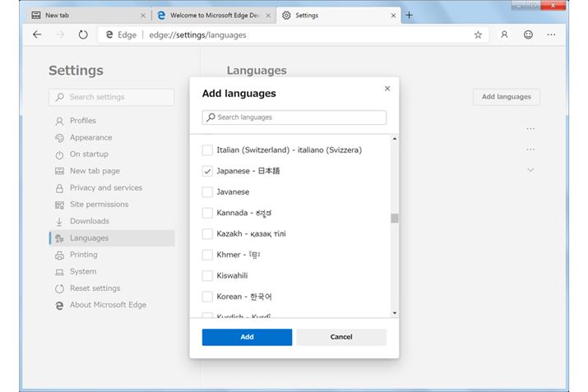This screenshot has width=588, height=392.
Task: Expand the chevron in Languages section
Action: [x=530, y=170]
